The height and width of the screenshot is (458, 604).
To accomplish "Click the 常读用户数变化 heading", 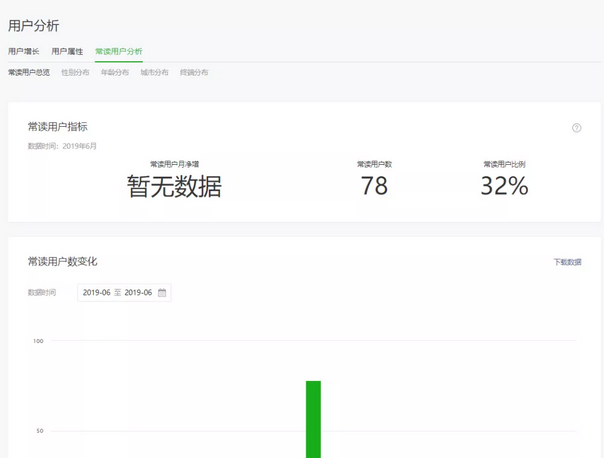I will click(62, 262).
